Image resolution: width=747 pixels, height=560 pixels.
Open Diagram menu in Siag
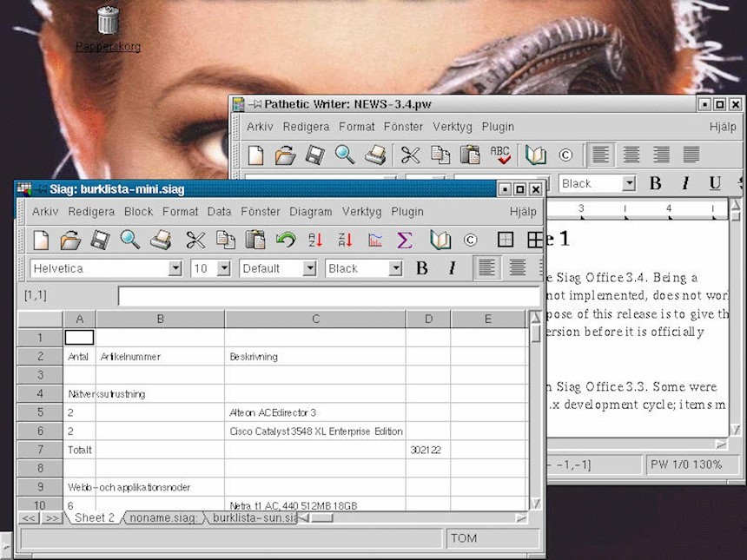click(311, 212)
